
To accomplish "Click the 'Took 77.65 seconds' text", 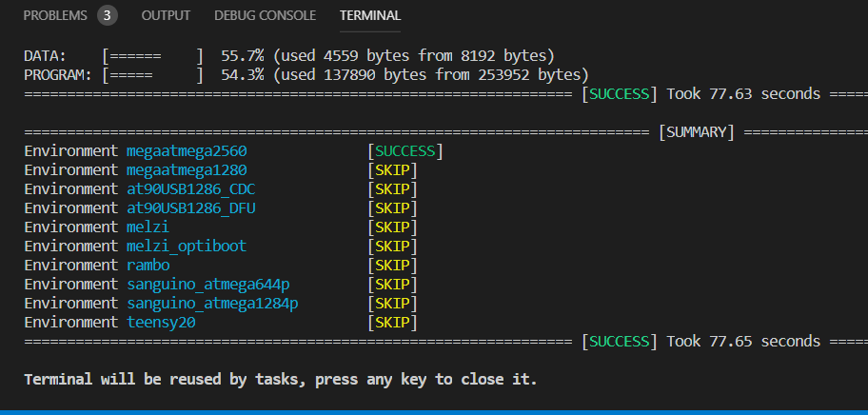I will click(743, 342).
